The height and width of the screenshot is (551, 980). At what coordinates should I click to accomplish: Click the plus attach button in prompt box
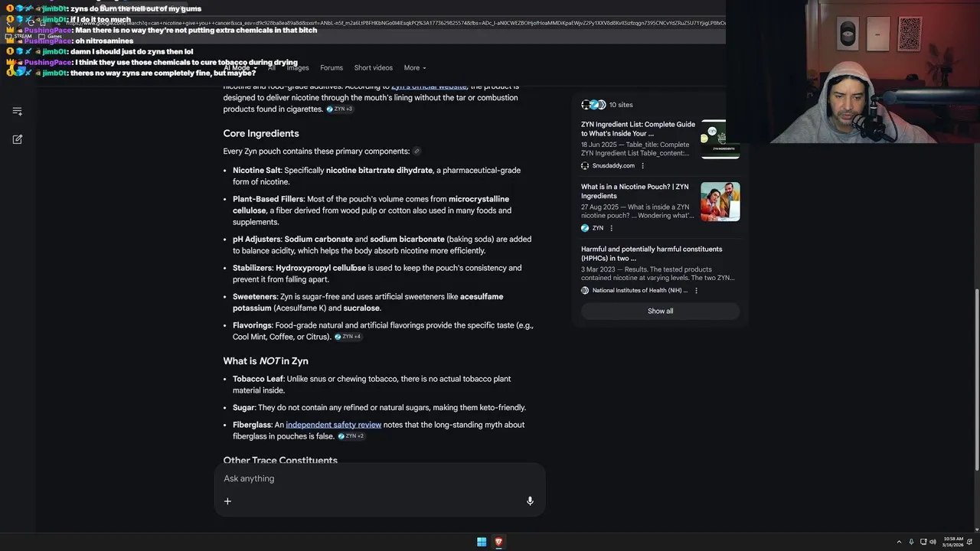pyautogui.click(x=227, y=501)
